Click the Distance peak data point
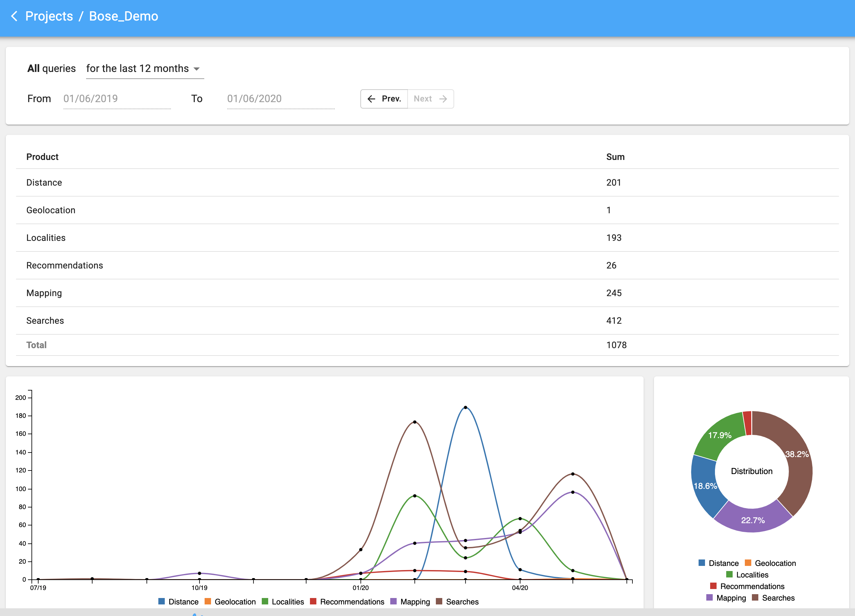Viewport: 855px width, 616px height. (x=466, y=408)
